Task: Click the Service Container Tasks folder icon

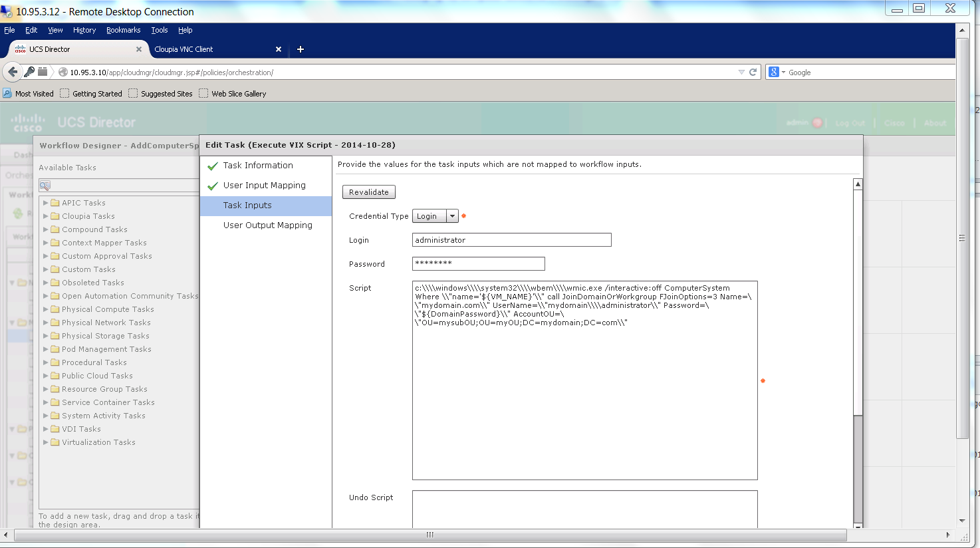Action: [55, 402]
